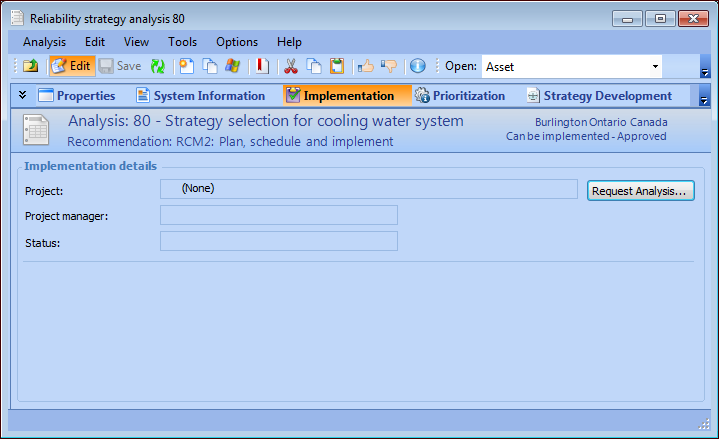Screen dimensions: 719x439
Task: Open the Analysis menu
Action: pos(44,42)
